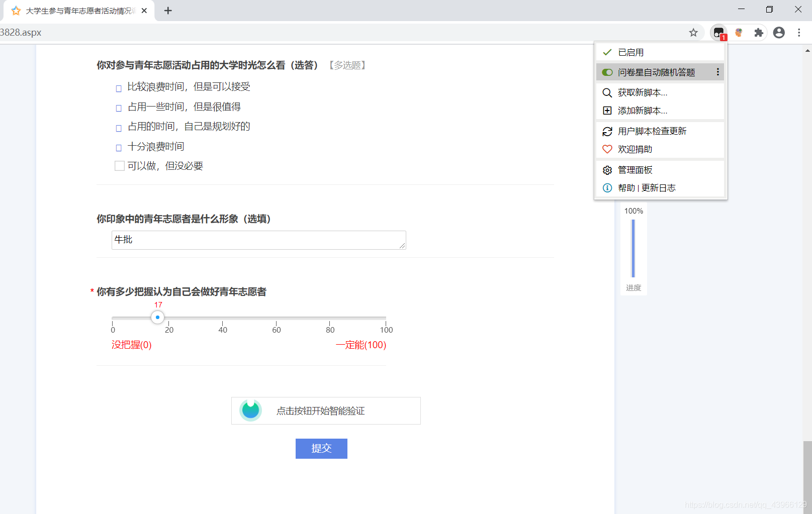Open the Chrome profile avatar

tap(779, 32)
